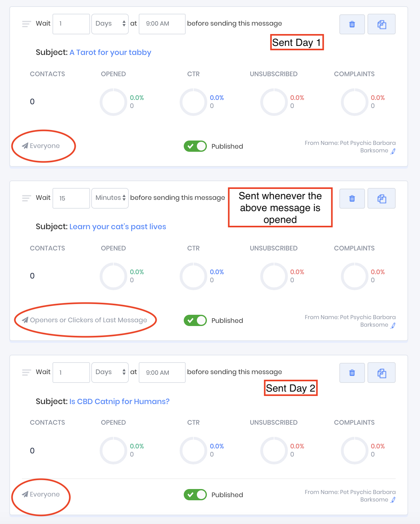Edit From Name pencil on CBD Catnip message
The width and height of the screenshot is (420, 524).
[393, 500]
